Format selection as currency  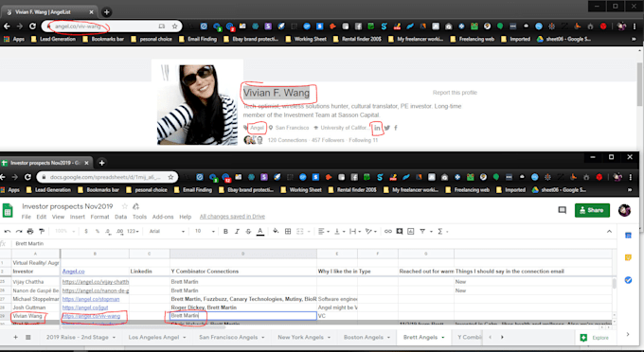[86, 232]
